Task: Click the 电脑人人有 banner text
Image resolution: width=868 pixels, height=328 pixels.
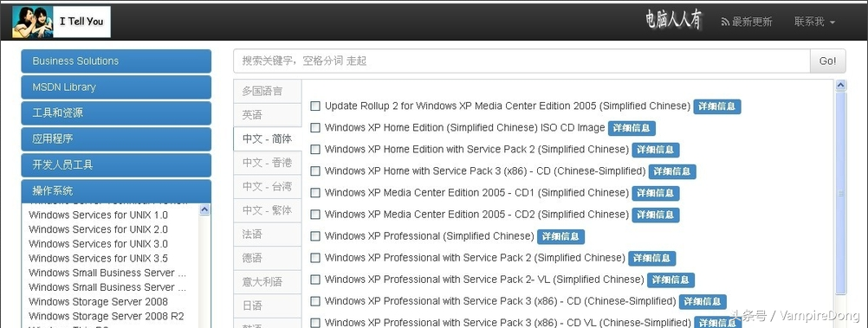Action: point(673,21)
